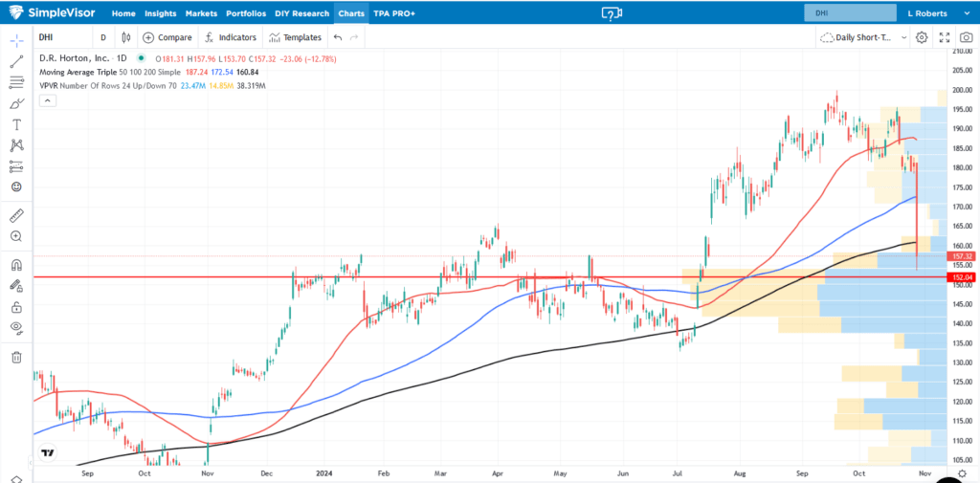Toggle stay in drawing mode
Image resolution: width=980 pixels, height=483 pixels.
[x=16, y=286]
